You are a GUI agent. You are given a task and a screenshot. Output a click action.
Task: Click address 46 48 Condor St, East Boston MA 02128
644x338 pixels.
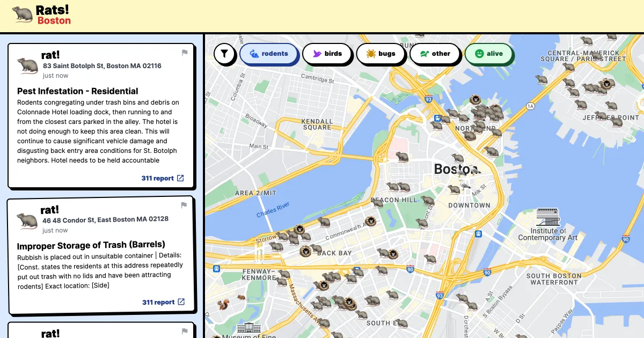click(x=106, y=219)
